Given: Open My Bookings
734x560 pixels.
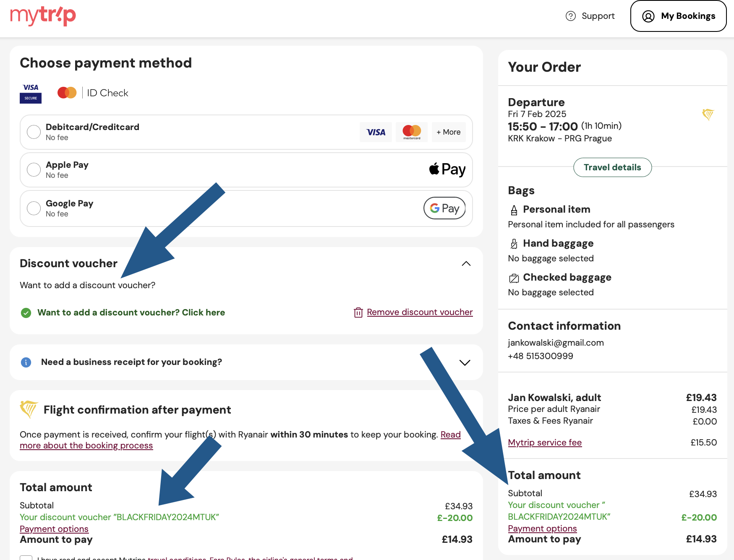Looking at the screenshot, I should pyautogui.click(x=678, y=16).
